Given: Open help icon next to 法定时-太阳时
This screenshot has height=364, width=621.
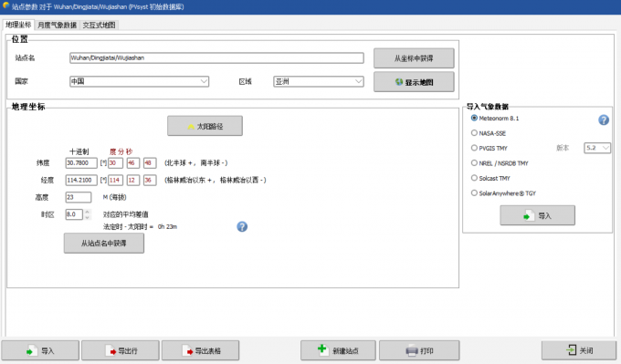Looking at the screenshot, I should [x=242, y=227].
